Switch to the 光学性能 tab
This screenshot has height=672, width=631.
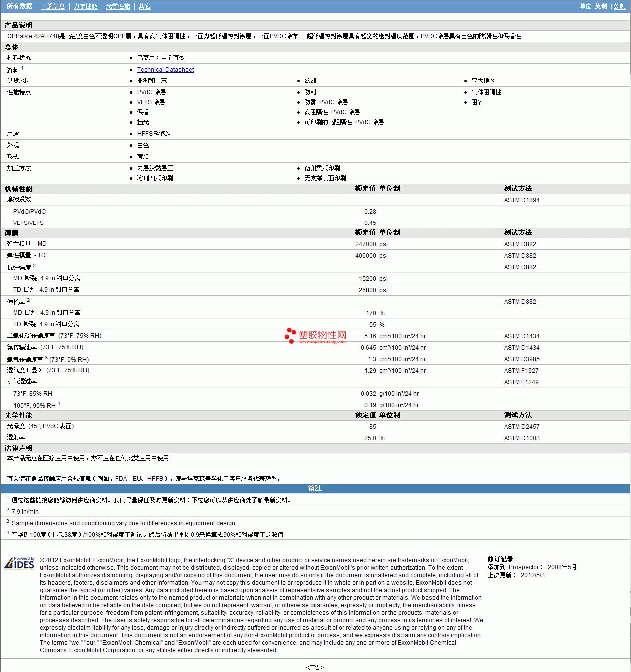pyautogui.click(x=118, y=6)
